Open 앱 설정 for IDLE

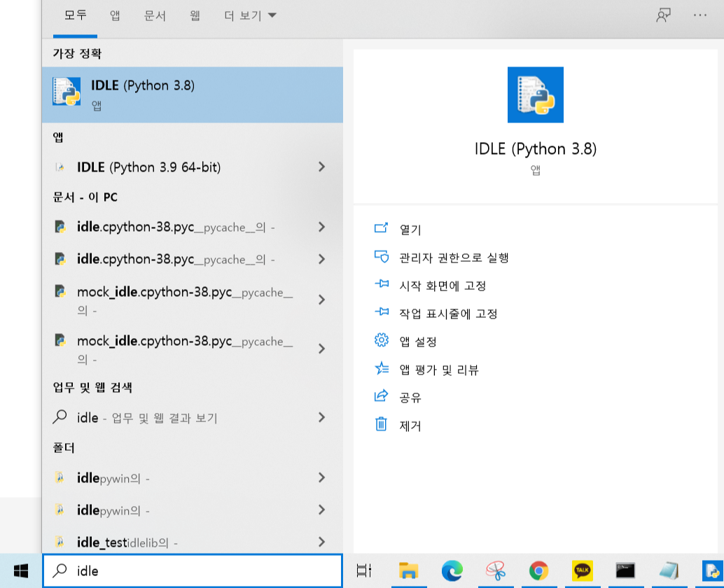click(418, 342)
